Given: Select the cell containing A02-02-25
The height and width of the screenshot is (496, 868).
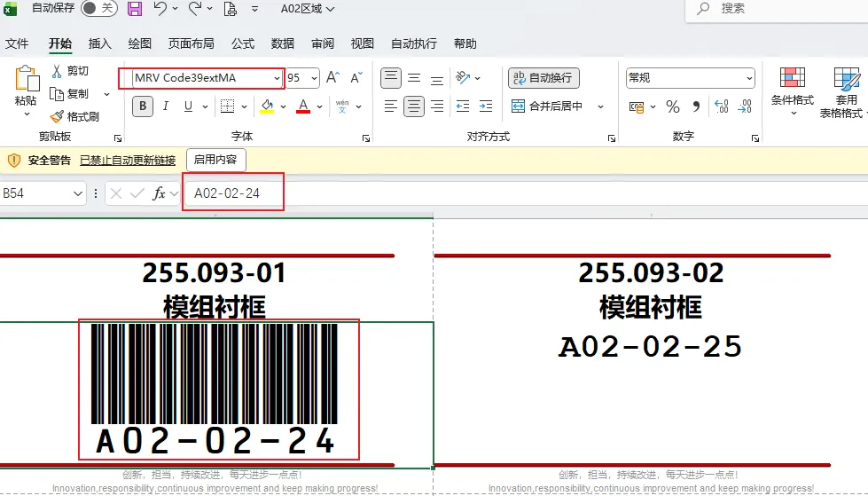Looking at the screenshot, I should coord(651,395).
